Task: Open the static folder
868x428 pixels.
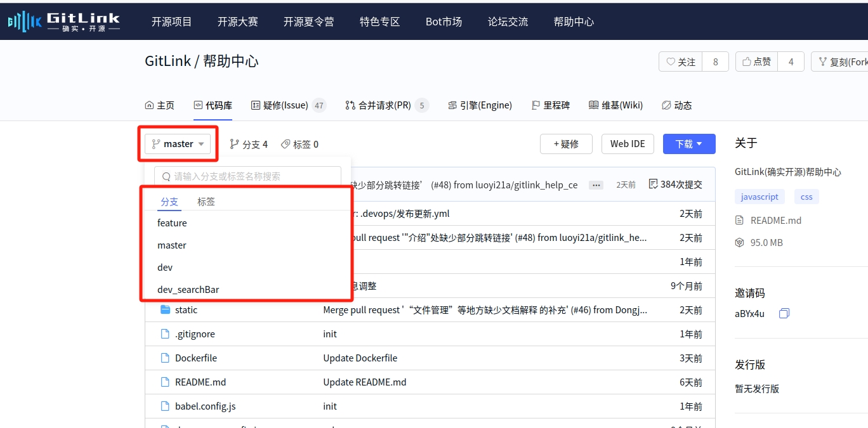Action: (186, 310)
